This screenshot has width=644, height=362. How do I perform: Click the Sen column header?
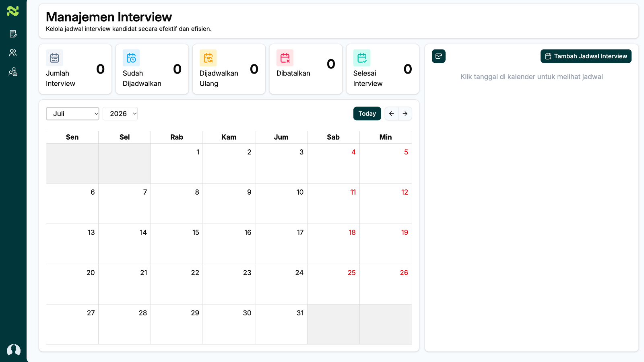click(72, 137)
